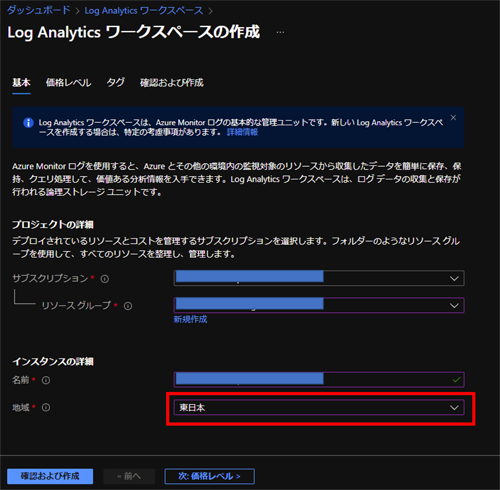The image size is (500, 490).
Task: Go to ダッシュボード in breadcrumb
Action: (x=39, y=10)
